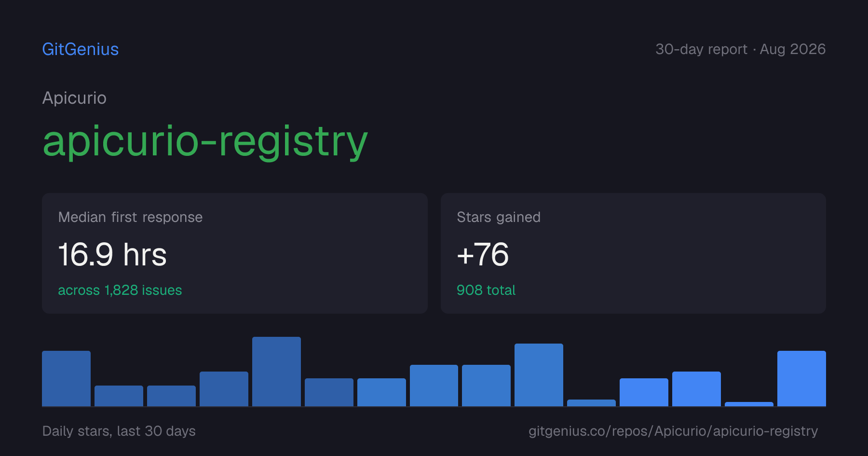
Task: Click the tenth bar in the chart
Action: (539, 375)
